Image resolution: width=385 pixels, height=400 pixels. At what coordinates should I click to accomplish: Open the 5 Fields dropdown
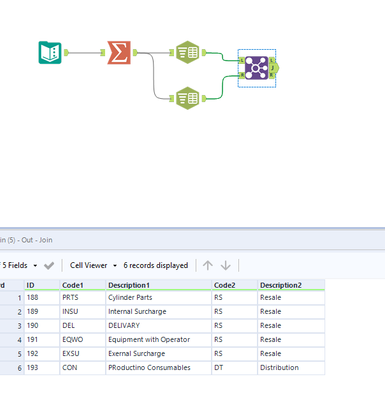point(19,265)
